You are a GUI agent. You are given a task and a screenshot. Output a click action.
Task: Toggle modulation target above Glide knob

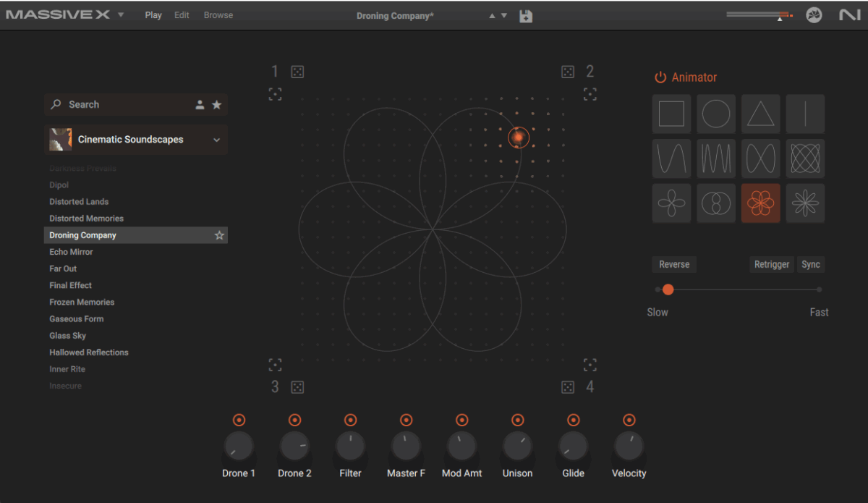573,420
